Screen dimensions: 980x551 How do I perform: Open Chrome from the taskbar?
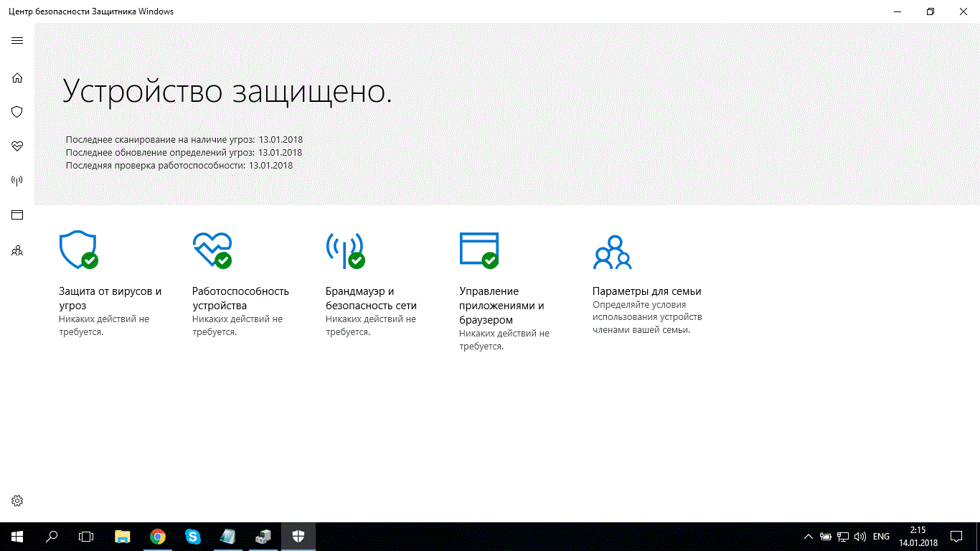point(158,537)
